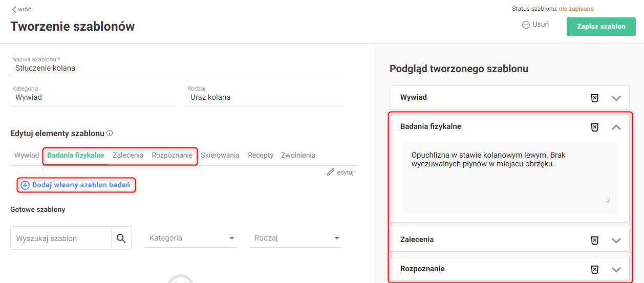This screenshot has width=644, height=283.
Task: Select the Badania fizykalne tab
Action: (76, 155)
